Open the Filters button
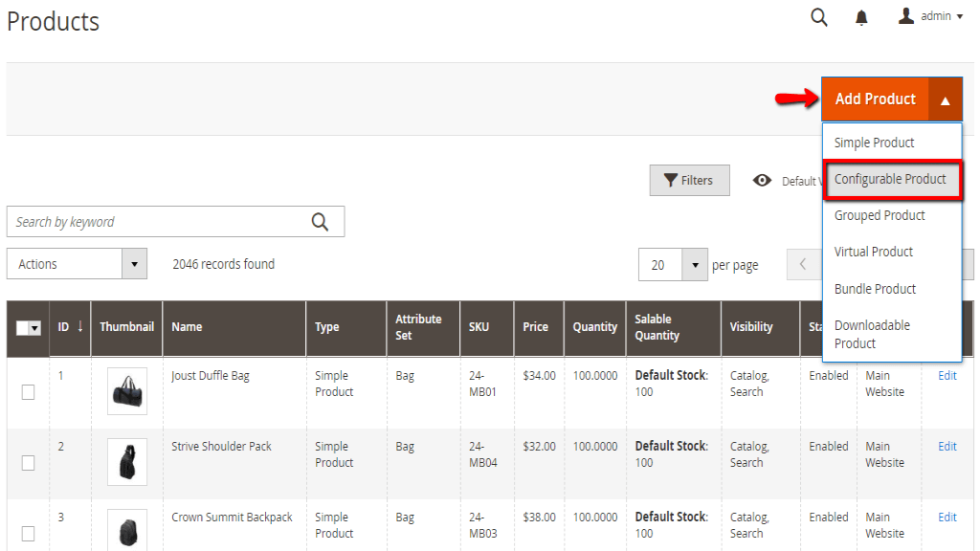The width and height of the screenshot is (980, 551). [x=689, y=181]
